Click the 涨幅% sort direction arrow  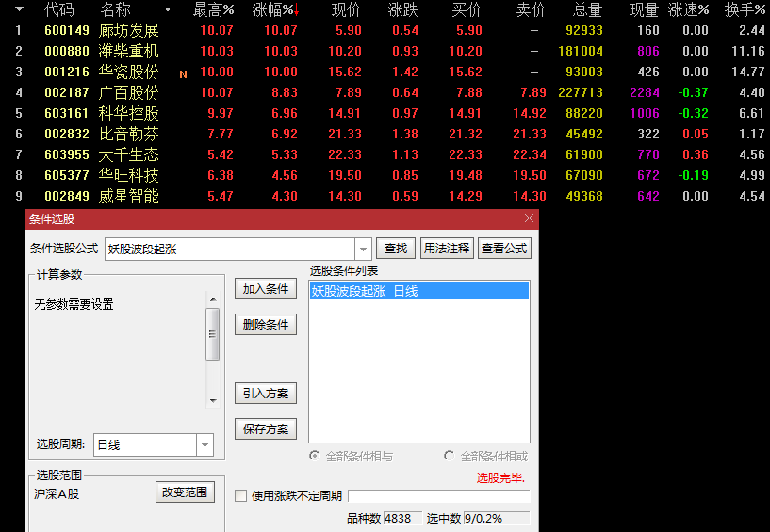(x=296, y=9)
